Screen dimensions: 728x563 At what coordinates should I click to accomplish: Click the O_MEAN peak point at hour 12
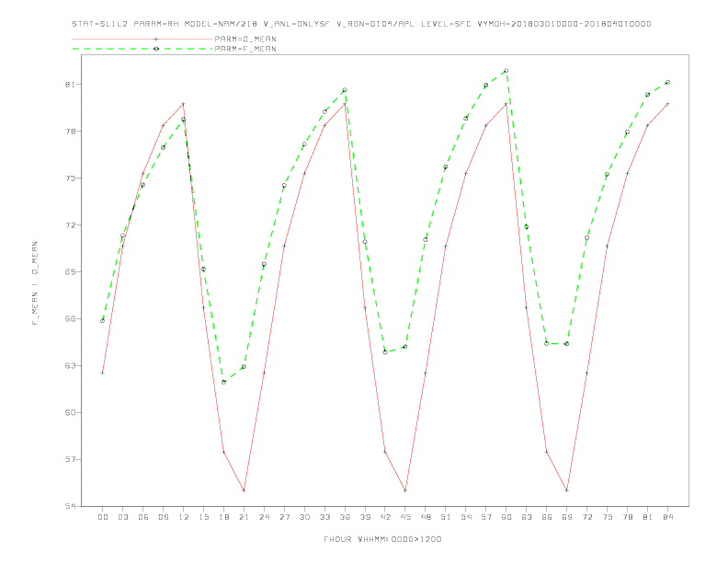click(x=184, y=104)
